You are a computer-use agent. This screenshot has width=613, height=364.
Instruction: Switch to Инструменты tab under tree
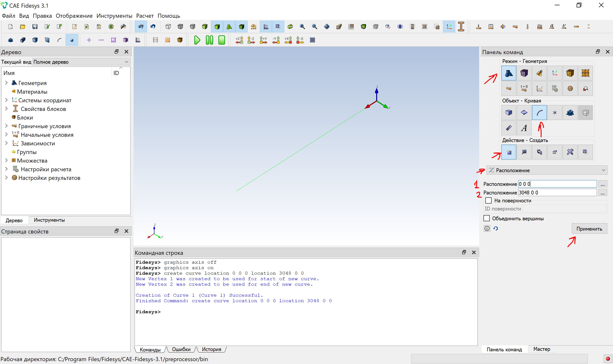coord(49,220)
